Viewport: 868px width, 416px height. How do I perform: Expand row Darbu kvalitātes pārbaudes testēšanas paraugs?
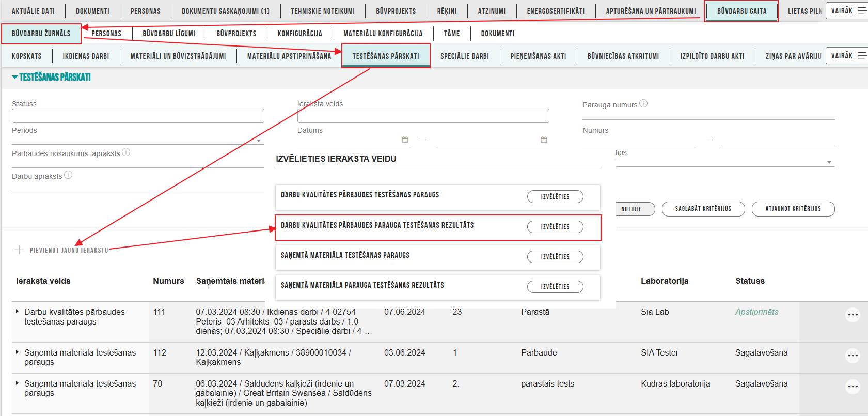(17, 312)
